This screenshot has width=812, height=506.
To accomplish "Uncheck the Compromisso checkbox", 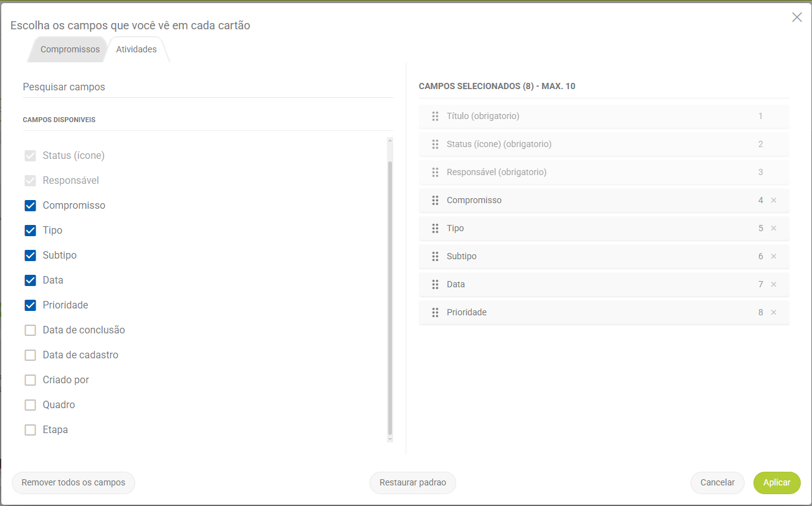I will (x=30, y=206).
